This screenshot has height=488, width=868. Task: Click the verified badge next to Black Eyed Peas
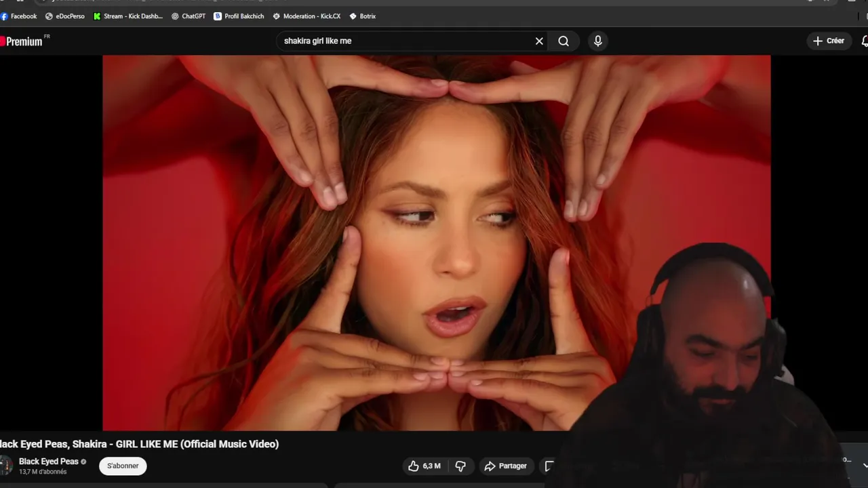point(84,462)
